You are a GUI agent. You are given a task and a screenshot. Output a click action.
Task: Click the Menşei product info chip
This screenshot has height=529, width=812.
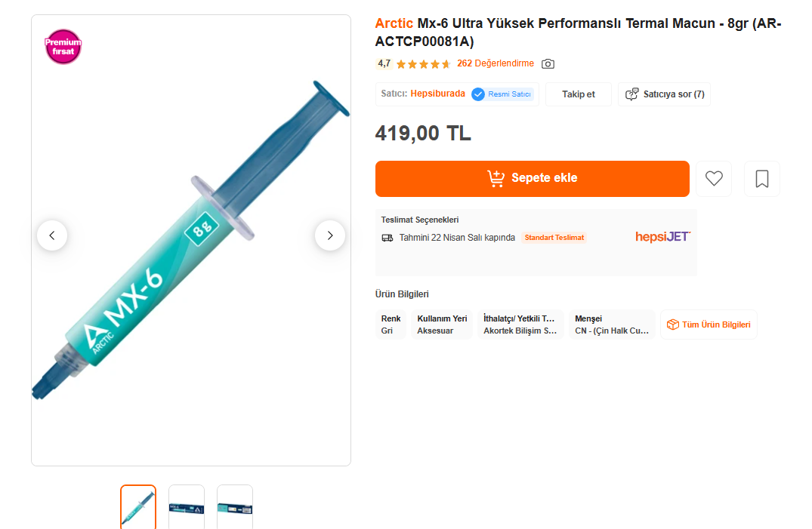click(612, 324)
